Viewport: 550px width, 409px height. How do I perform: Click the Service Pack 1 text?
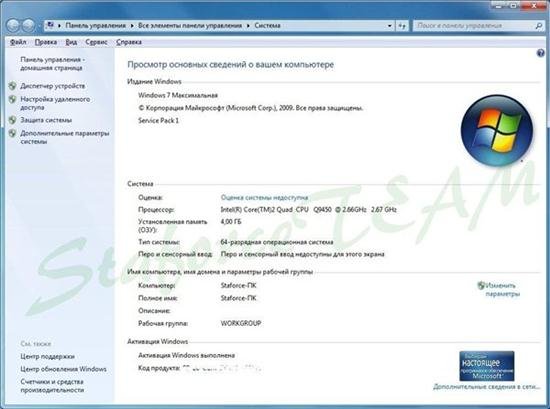[x=159, y=120]
